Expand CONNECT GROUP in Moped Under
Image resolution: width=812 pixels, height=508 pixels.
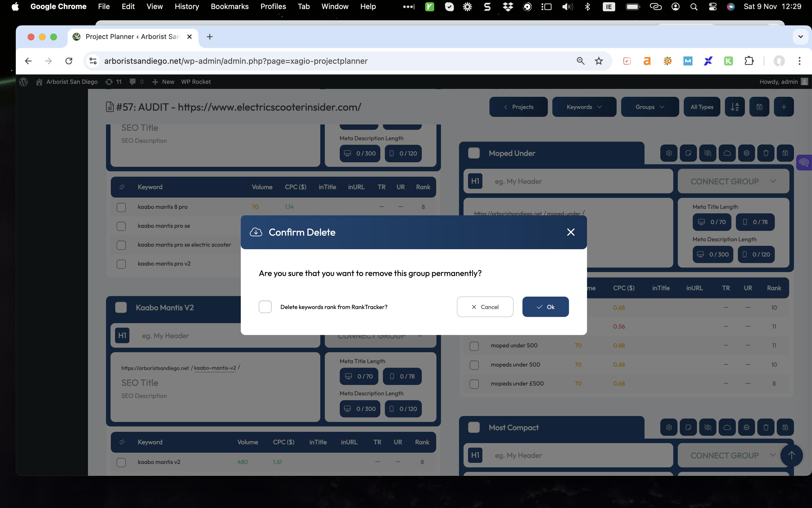(733, 181)
